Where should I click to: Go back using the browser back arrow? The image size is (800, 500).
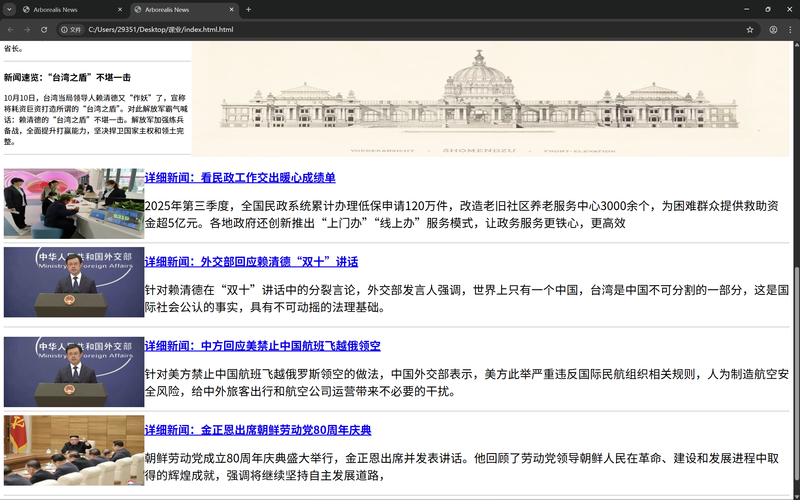[11, 30]
